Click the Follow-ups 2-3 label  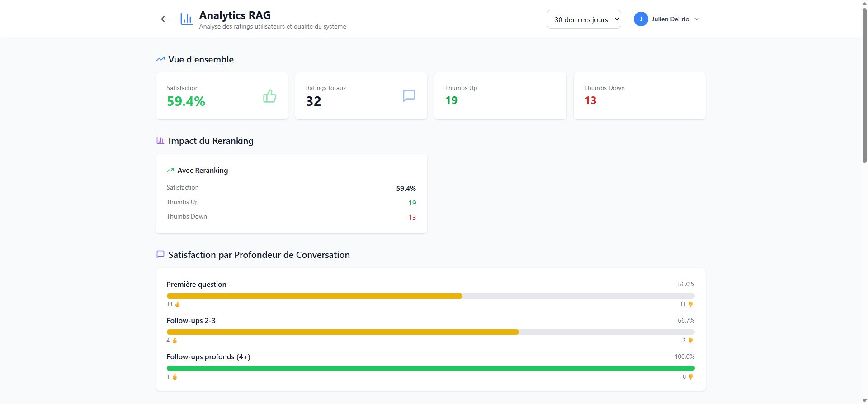click(x=191, y=320)
